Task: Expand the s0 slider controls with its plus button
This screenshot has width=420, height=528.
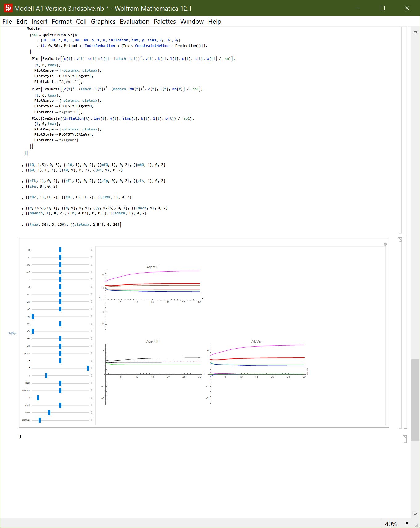Action: 92,287
